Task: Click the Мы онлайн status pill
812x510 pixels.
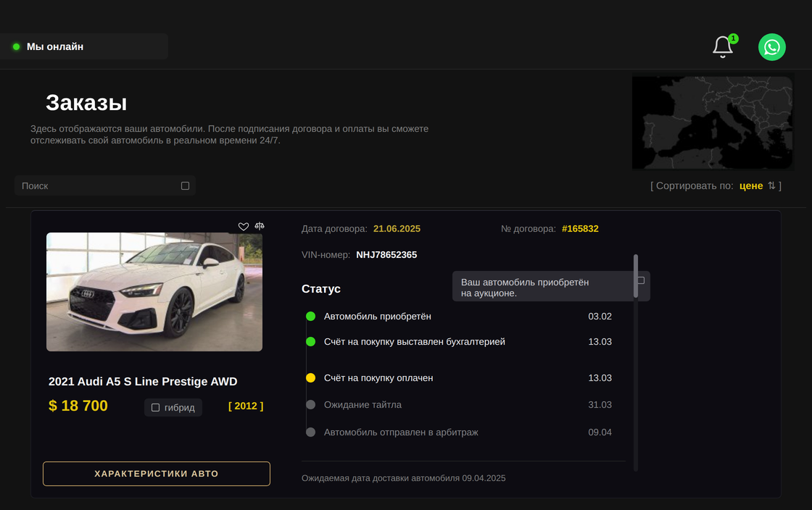Action: 84,46
